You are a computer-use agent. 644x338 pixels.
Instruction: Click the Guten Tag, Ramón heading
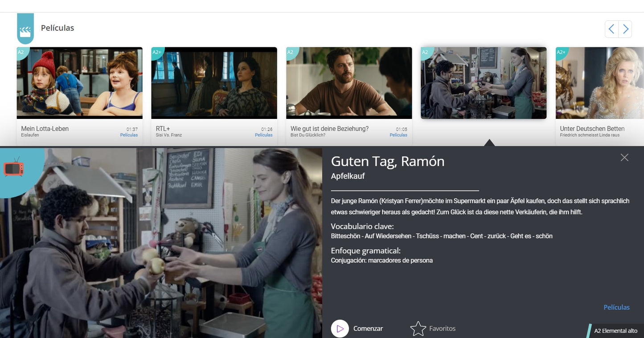click(388, 161)
